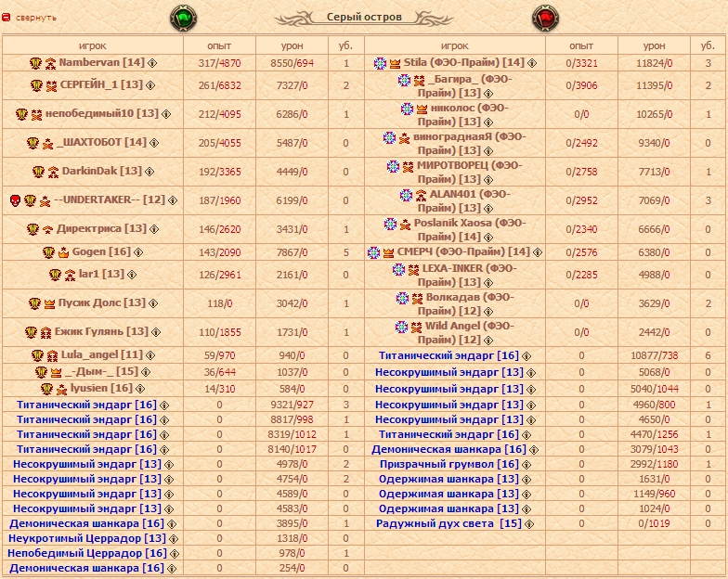Open info icon next to lar1 [13]
Viewport: 728px width, 579px height.
click(x=132, y=275)
